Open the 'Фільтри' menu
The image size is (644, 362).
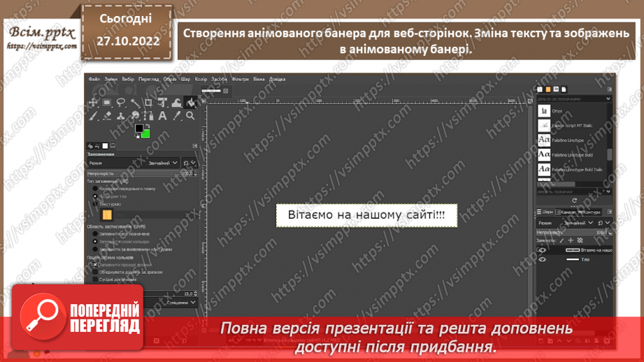[240, 80]
